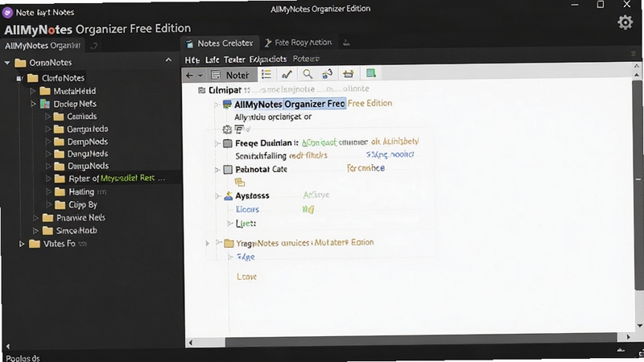Click the scroll-down arrow of the vertical scrollbar
This screenshot has height=362, width=644.
(639, 326)
